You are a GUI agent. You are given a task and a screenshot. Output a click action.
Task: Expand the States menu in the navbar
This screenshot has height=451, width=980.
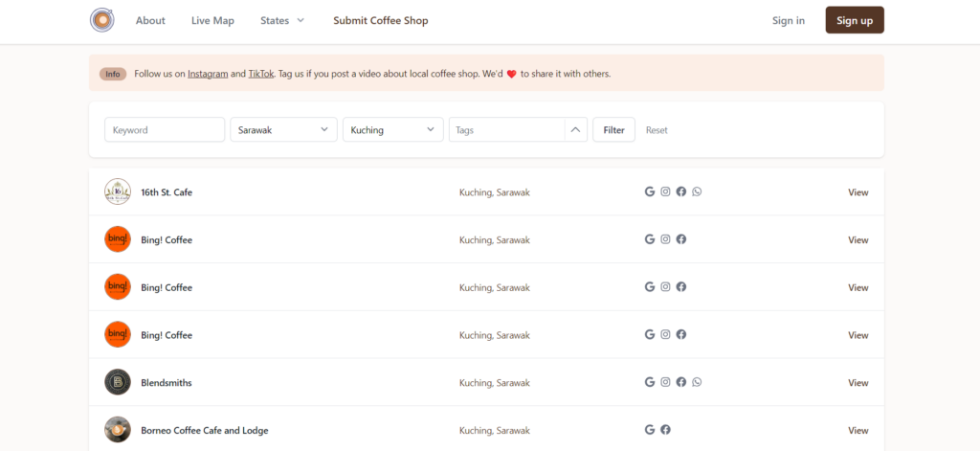282,20
